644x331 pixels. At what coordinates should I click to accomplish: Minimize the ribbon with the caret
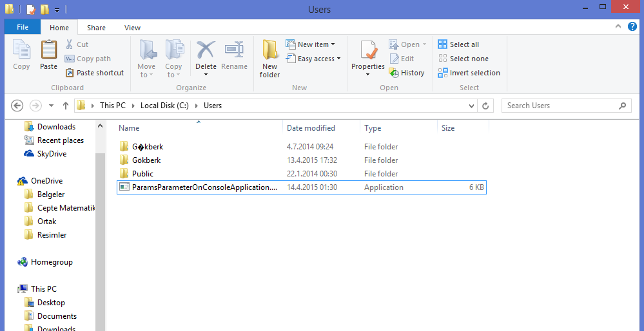pyautogui.click(x=618, y=26)
